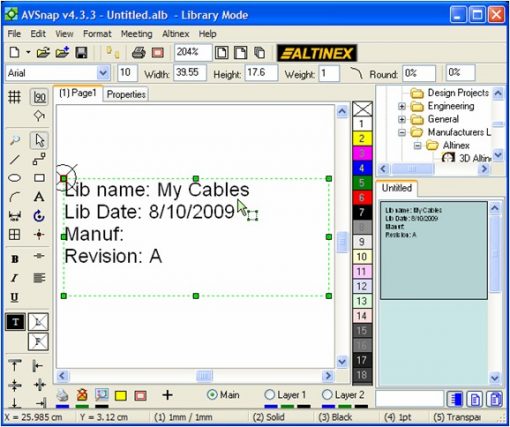This screenshot has height=427, width=510.
Task: Click the (2) Solid status entry
Action: pos(269,417)
